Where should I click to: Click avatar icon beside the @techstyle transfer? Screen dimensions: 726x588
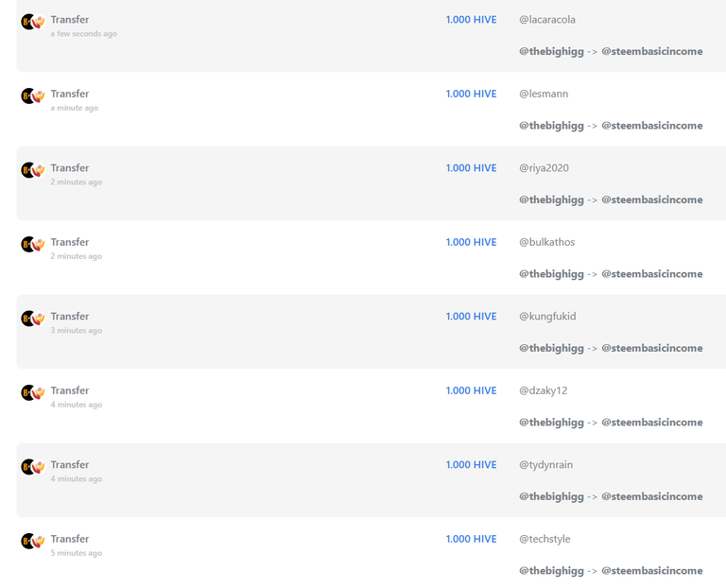[x=33, y=541]
